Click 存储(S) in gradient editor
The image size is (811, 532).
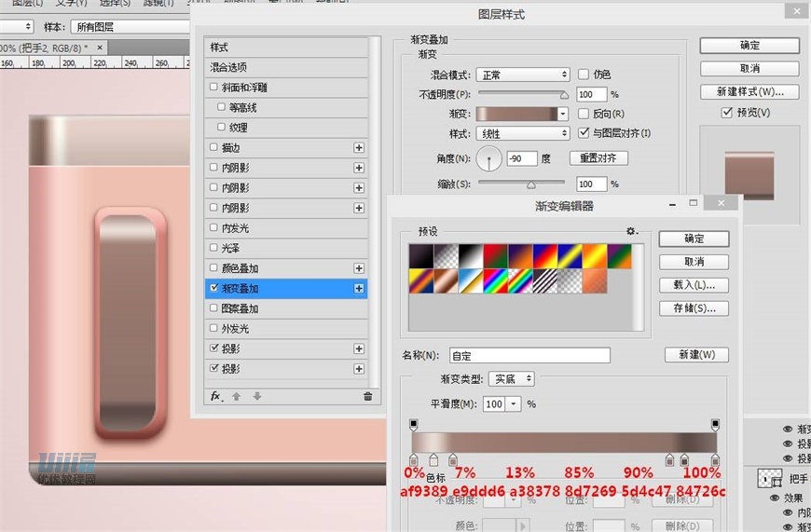click(694, 308)
